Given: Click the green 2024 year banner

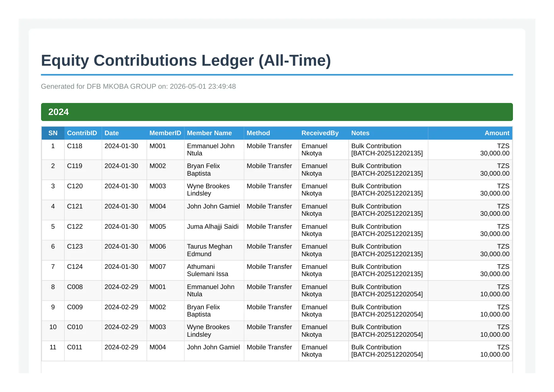Looking at the screenshot, I should [x=277, y=112].
